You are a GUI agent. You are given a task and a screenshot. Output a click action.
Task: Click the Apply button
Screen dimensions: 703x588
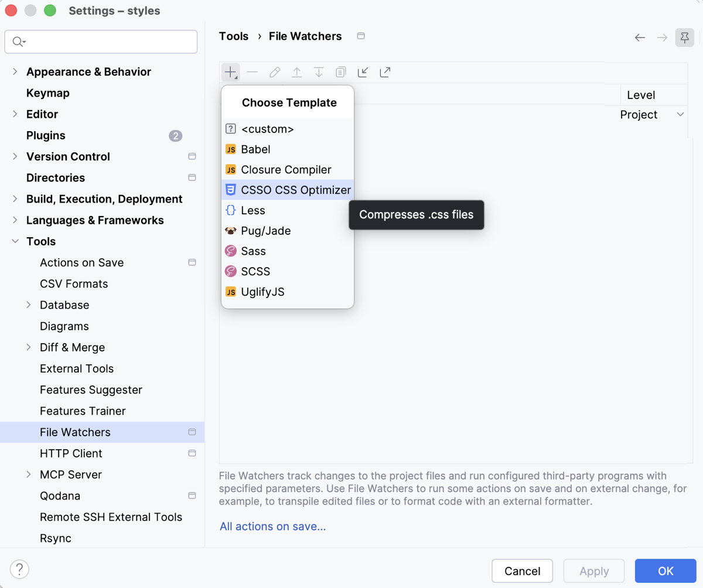[594, 571]
